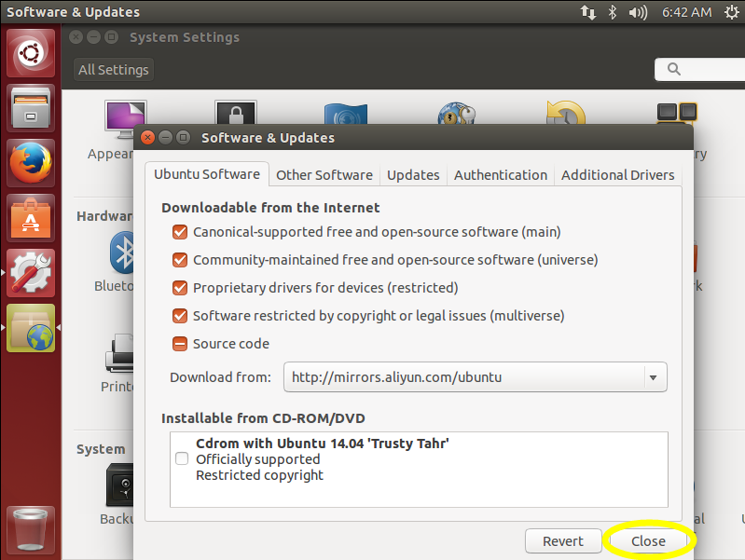Show the clock menu reading 6:42 AM
The height and width of the screenshot is (560, 745).
[687, 12]
